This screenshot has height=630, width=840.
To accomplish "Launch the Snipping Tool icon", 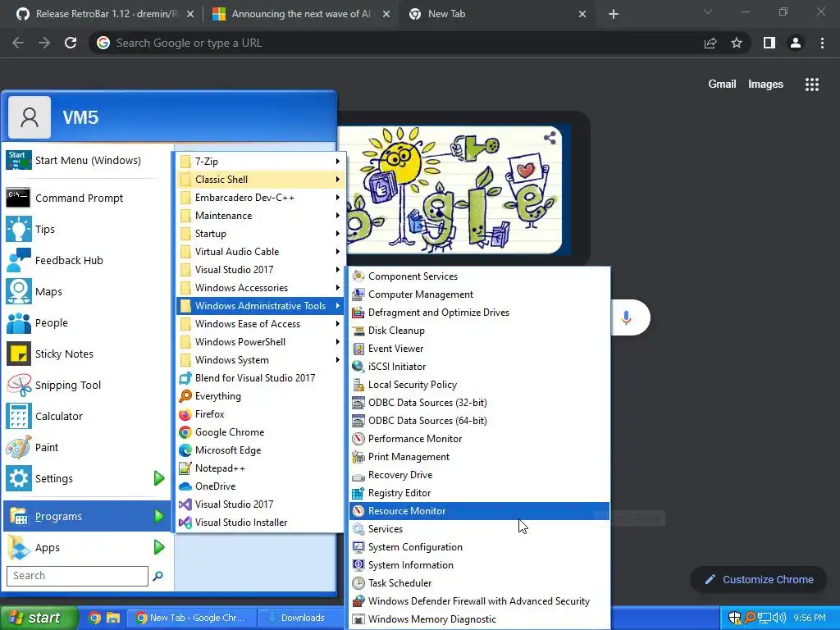I will coord(18,385).
